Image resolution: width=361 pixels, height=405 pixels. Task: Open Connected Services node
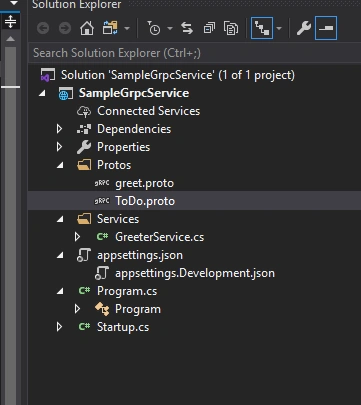[x=148, y=111]
